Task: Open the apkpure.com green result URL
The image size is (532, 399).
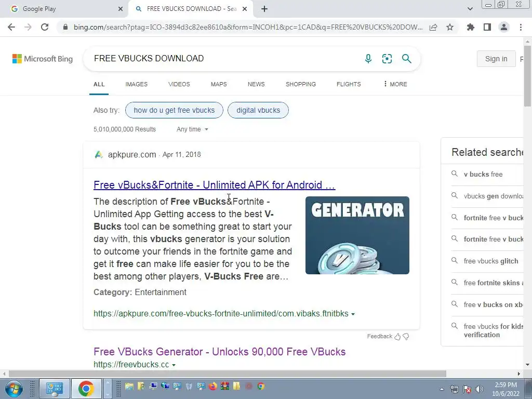Action: click(x=221, y=313)
